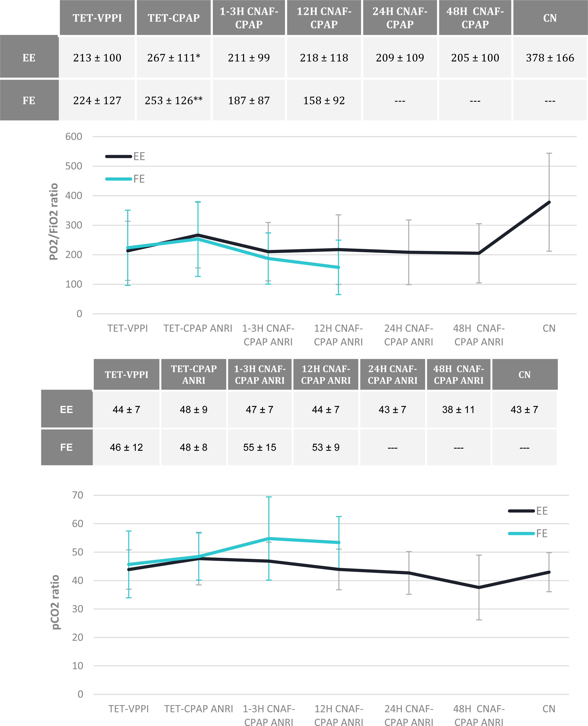Screen dimensions: 588x726
Task: Click the FE row header in top table
Action: coord(29,101)
